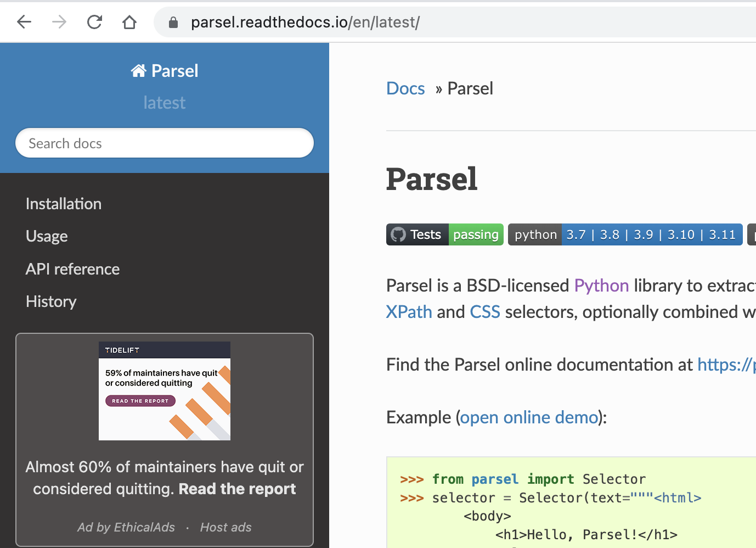
Task: Open the Ad by EthicalAds link
Action: coord(126,527)
